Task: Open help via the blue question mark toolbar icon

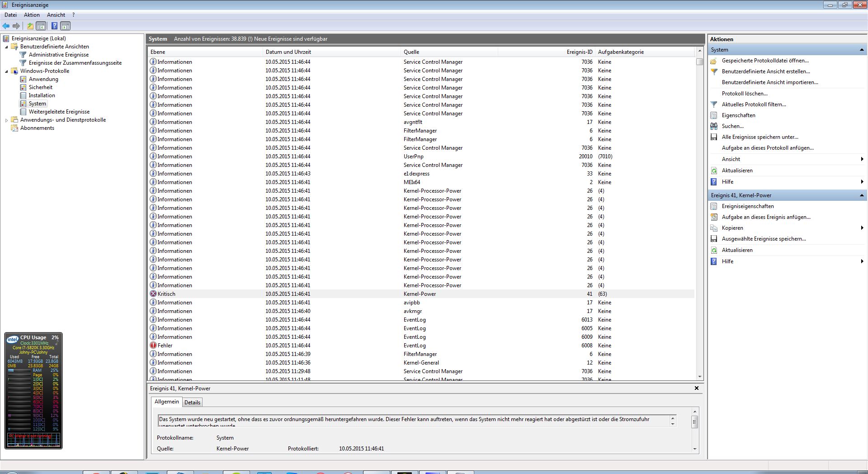Action: tap(54, 26)
